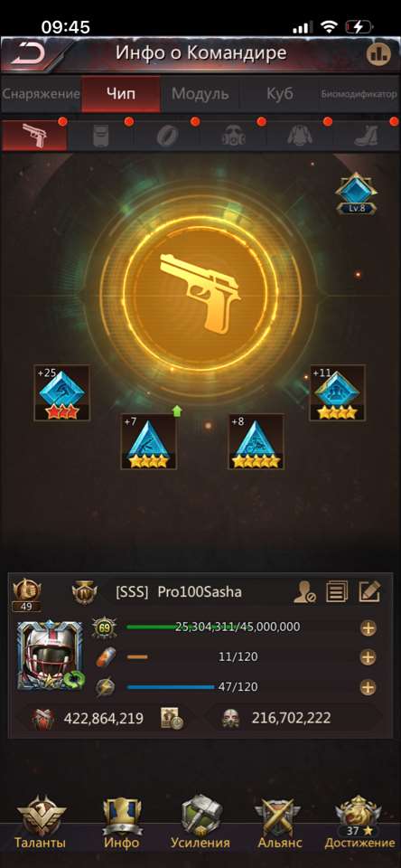Select the jacket armor slot tab

tap(300, 136)
